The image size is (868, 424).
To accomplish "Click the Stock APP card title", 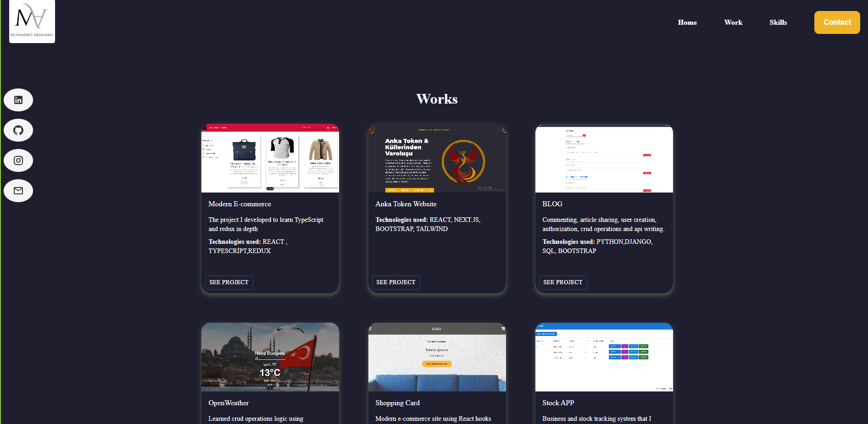I will point(558,403).
